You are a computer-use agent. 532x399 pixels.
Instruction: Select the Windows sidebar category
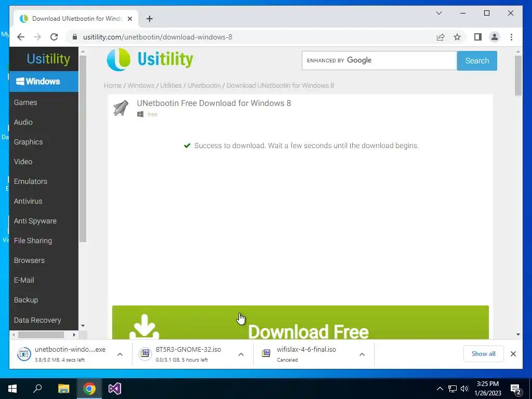44,82
